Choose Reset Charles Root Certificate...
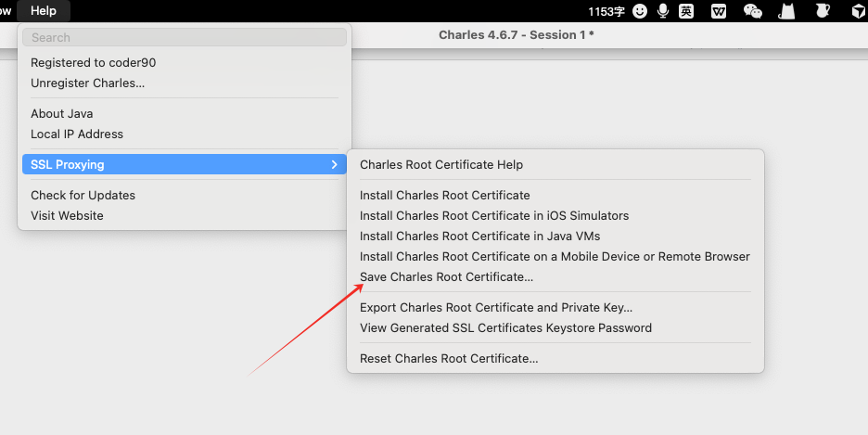868x435 pixels. tap(555, 358)
